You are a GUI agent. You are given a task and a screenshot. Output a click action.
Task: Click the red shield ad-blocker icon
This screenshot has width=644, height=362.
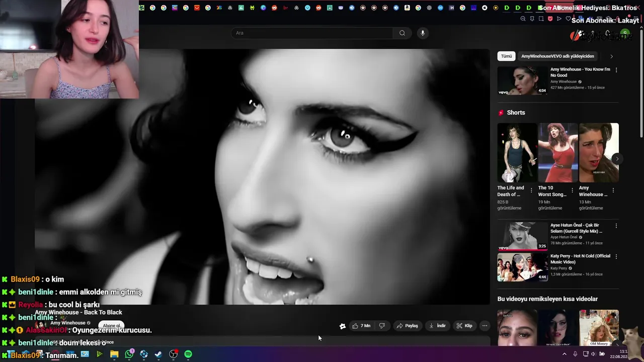click(550, 19)
